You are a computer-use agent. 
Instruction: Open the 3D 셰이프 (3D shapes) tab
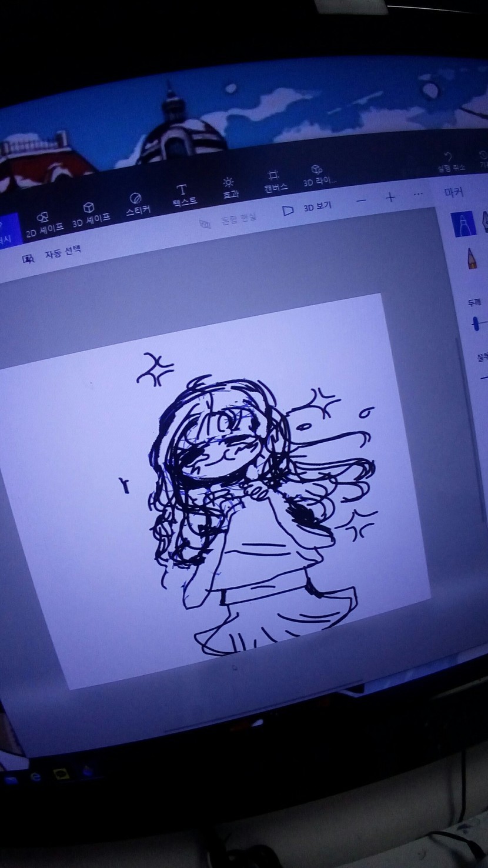click(90, 214)
